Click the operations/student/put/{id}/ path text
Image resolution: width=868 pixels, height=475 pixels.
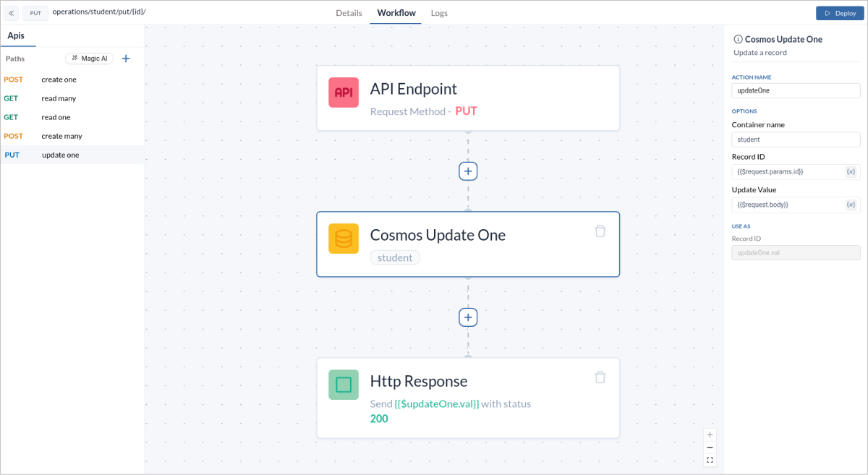[99, 12]
